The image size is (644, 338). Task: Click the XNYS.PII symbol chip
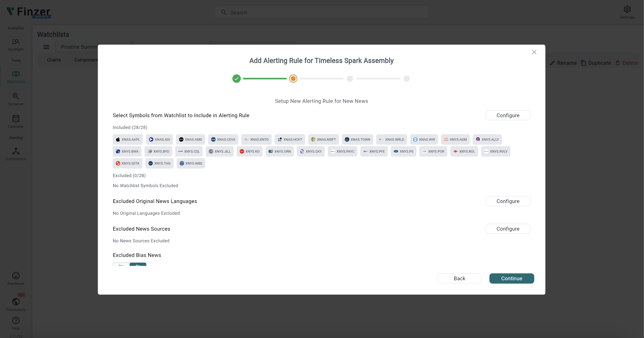[404, 151]
